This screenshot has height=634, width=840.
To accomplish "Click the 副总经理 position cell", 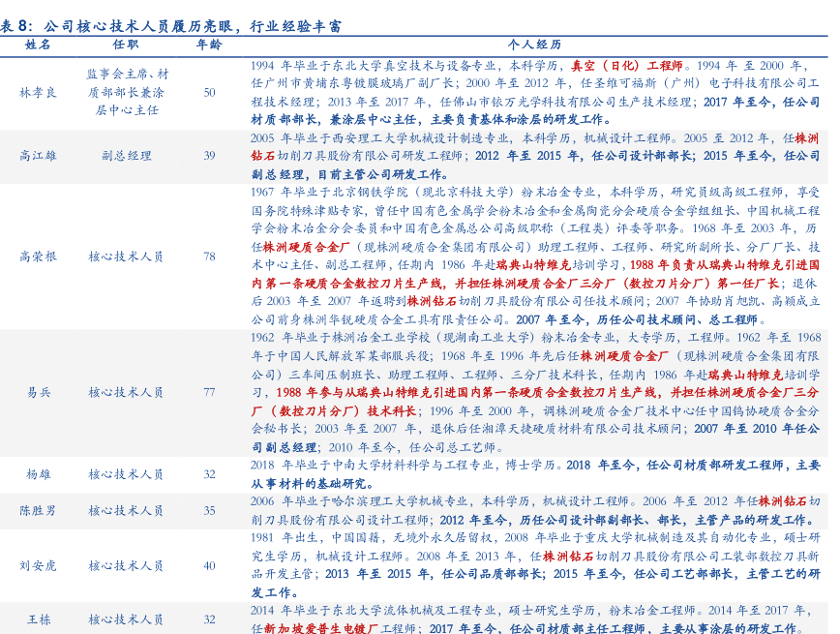I will [126, 155].
